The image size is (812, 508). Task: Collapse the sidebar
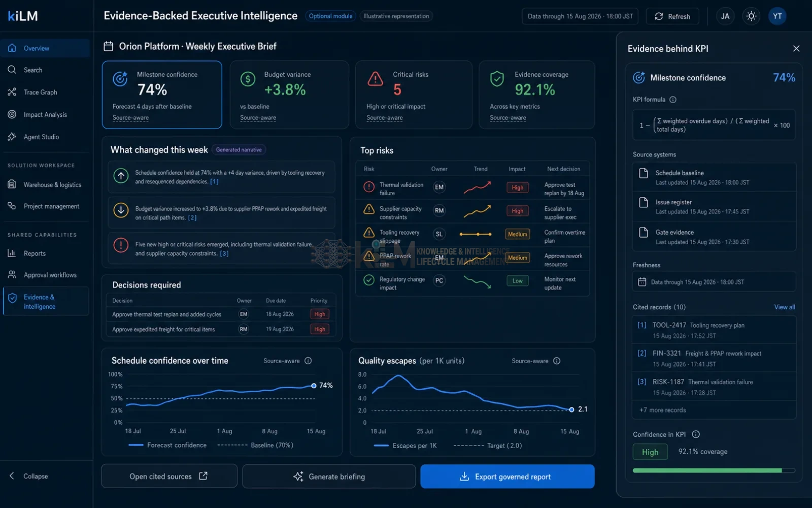click(29, 476)
